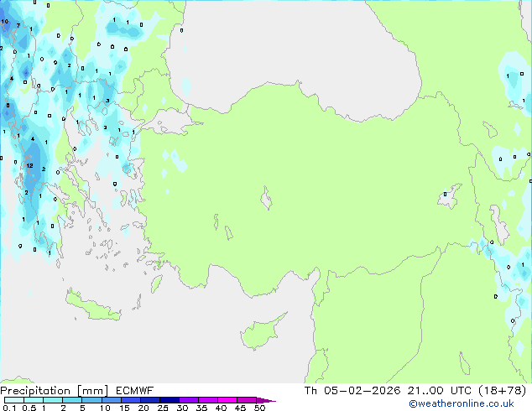This screenshot has height=411, width=532.
Task: Click the '7' precipitation value on the map
Action: [x=18, y=25]
